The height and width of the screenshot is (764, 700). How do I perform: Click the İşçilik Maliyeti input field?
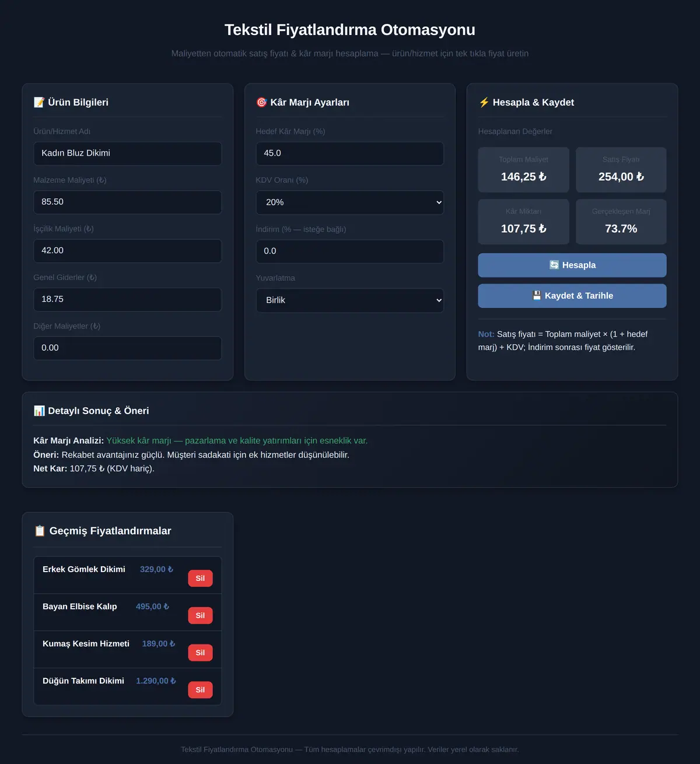(128, 251)
